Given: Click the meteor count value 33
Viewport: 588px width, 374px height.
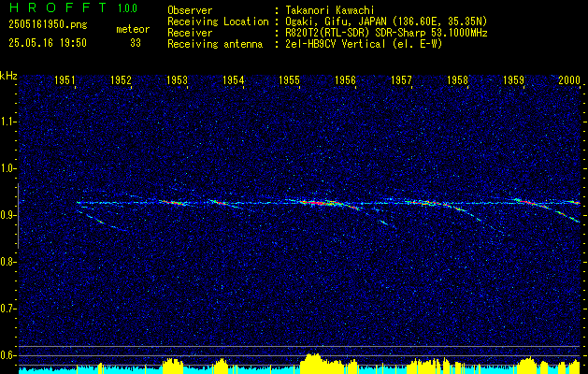Looking at the screenshot, I should (136, 43).
